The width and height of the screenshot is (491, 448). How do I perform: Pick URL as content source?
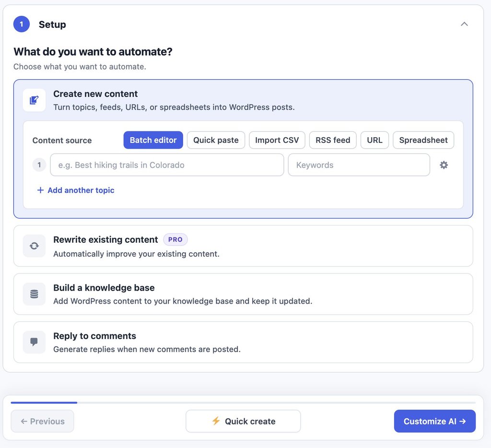[x=374, y=140]
